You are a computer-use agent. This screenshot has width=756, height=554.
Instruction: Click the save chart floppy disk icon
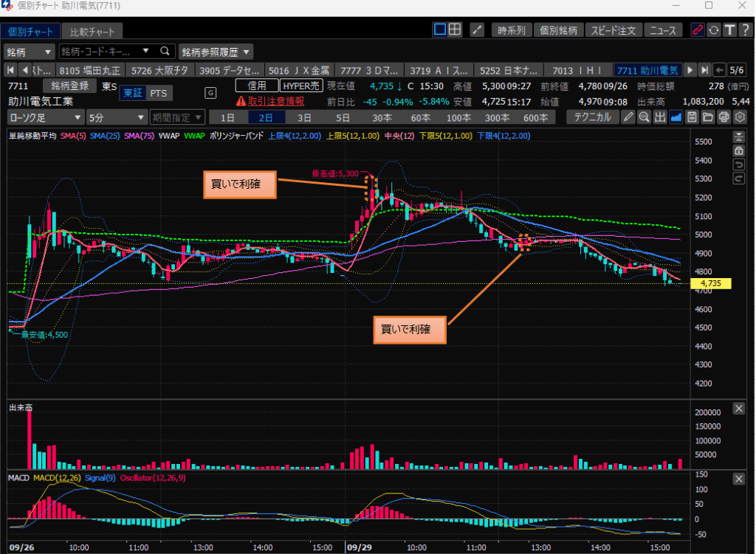[x=692, y=117]
